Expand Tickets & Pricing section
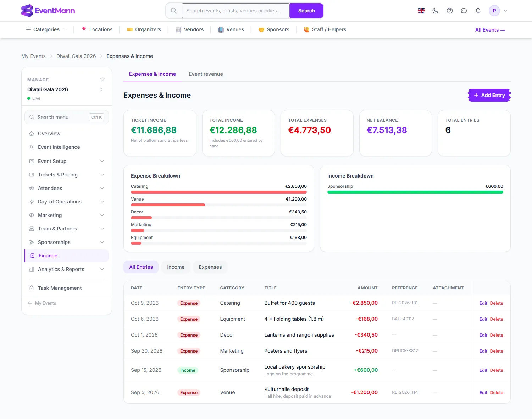 tap(67, 175)
